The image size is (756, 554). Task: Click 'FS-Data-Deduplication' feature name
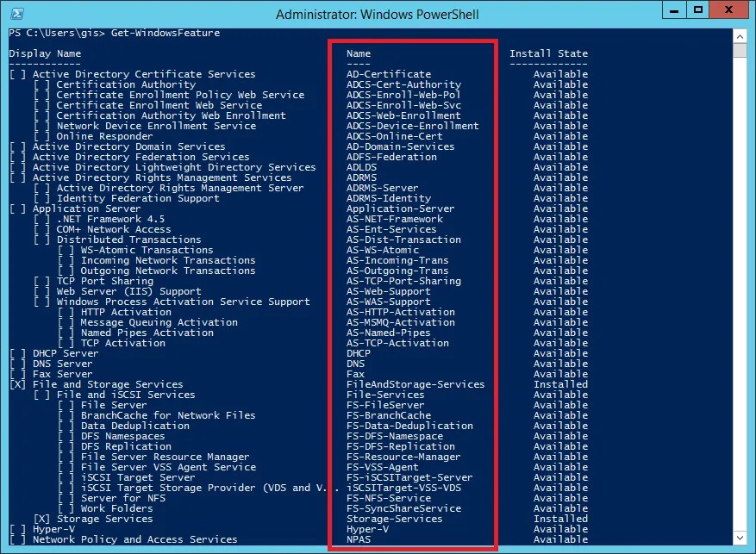click(409, 426)
